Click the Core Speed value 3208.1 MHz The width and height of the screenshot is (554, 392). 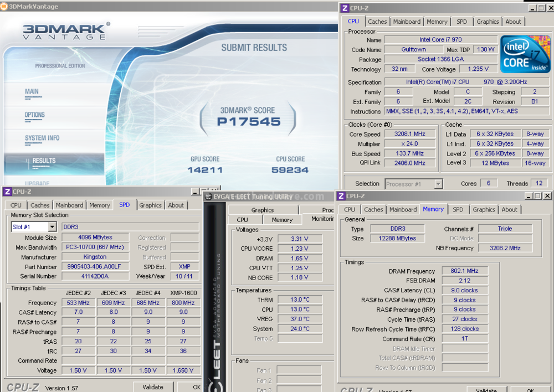coord(410,134)
